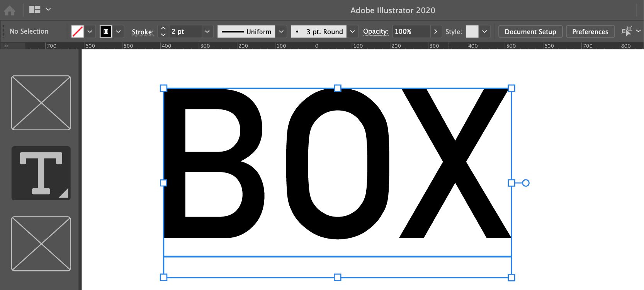Open the stroke weight preset dropdown
The height and width of the screenshot is (290, 644).
click(x=207, y=31)
